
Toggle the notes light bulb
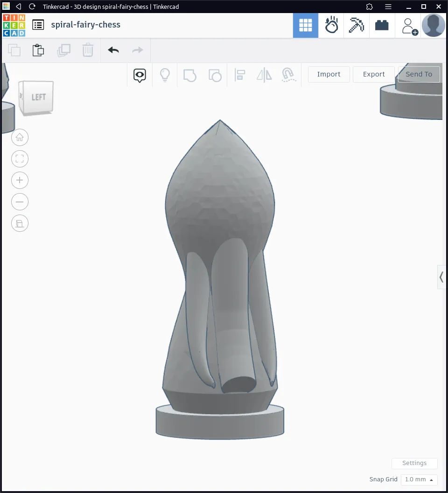click(x=165, y=75)
